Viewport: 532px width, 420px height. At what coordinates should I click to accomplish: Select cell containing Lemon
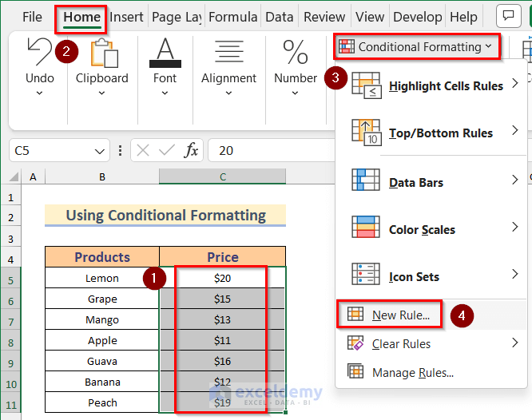tap(102, 278)
